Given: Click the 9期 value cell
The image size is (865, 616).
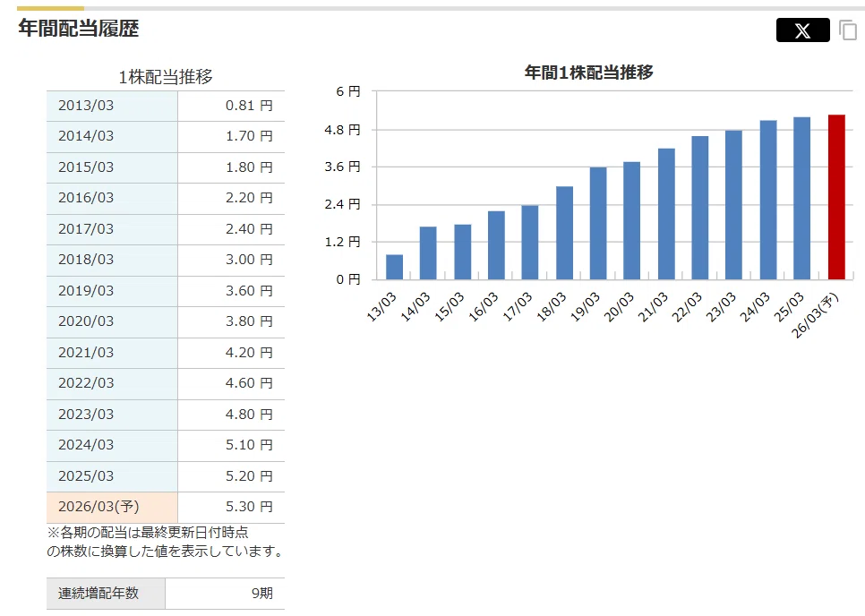Looking at the screenshot, I should pyautogui.click(x=225, y=594).
